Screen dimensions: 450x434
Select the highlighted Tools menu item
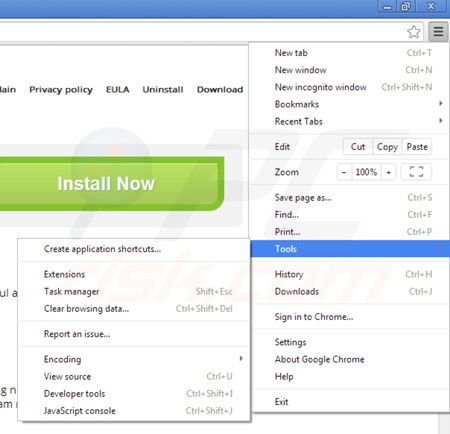pos(350,249)
